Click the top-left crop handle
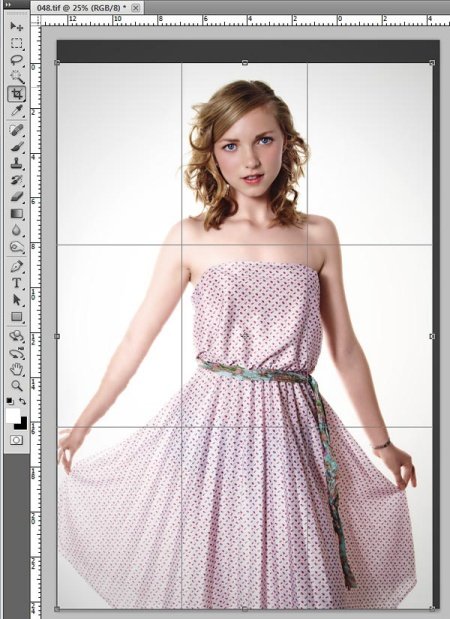Image resolution: width=450 pixels, height=619 pixels. [57, 62]
